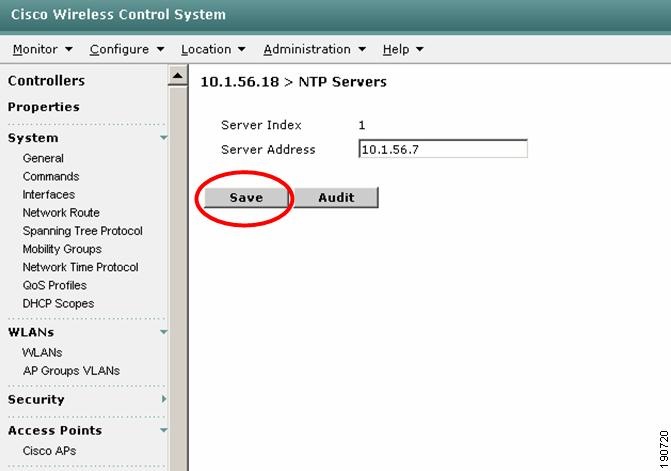The image size is (671, 471).
Task: Open DHCP Scopes page
Action: (x=58, y=304)
